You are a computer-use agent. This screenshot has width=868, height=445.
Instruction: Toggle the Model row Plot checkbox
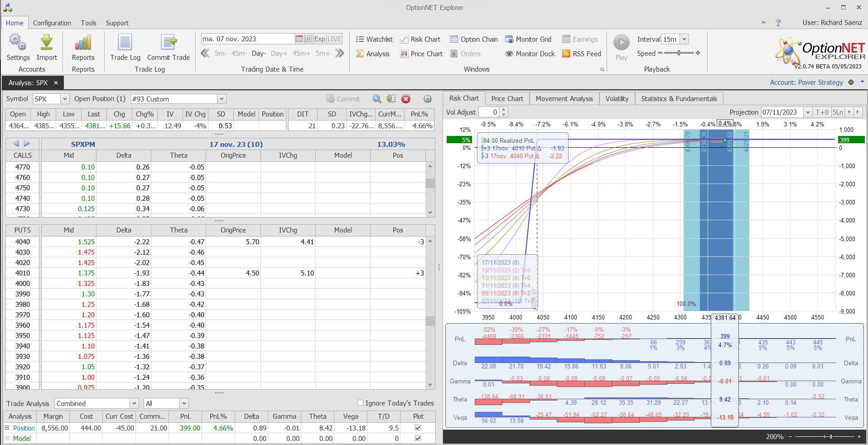pyautogui.click(x=418, y=438)
